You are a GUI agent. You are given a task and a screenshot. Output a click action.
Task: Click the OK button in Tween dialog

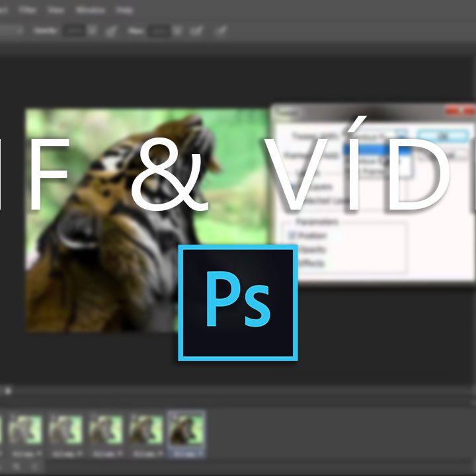click(443, 136)
